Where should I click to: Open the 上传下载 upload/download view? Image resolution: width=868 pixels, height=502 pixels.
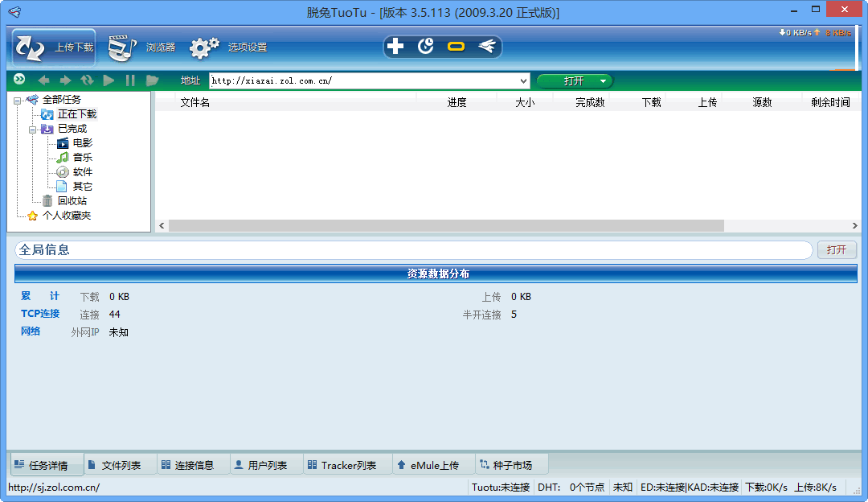pyautogui.click(x=54, y=47)
